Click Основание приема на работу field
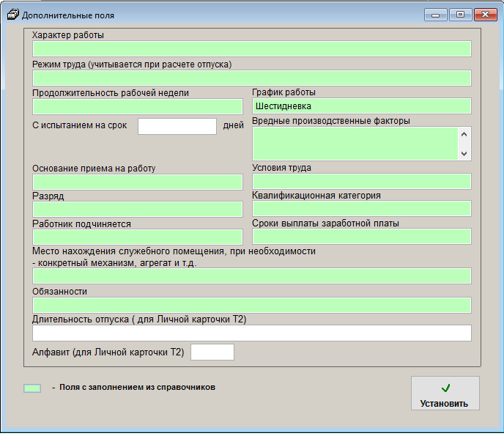504x436 pixels. pyautogui.click(x=138, y=182)
